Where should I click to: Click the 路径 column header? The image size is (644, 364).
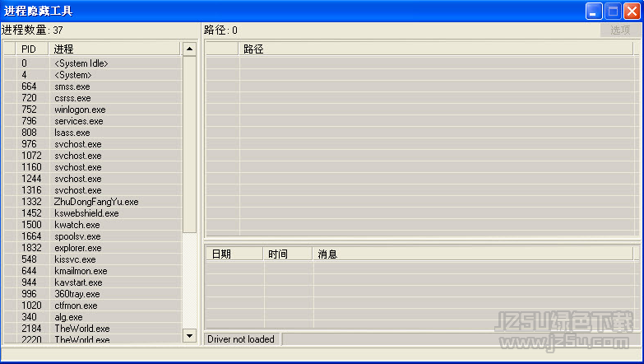pos(436,49)
